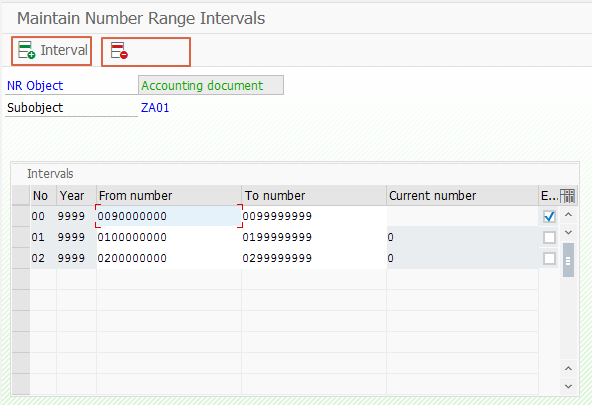Click the scroll-down arrow next to row 01
The image size is (592, 405).
click(568, 233)
